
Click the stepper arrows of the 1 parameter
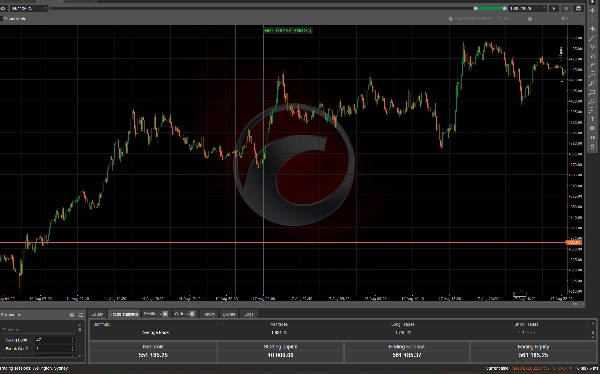[x=72, y=349]
